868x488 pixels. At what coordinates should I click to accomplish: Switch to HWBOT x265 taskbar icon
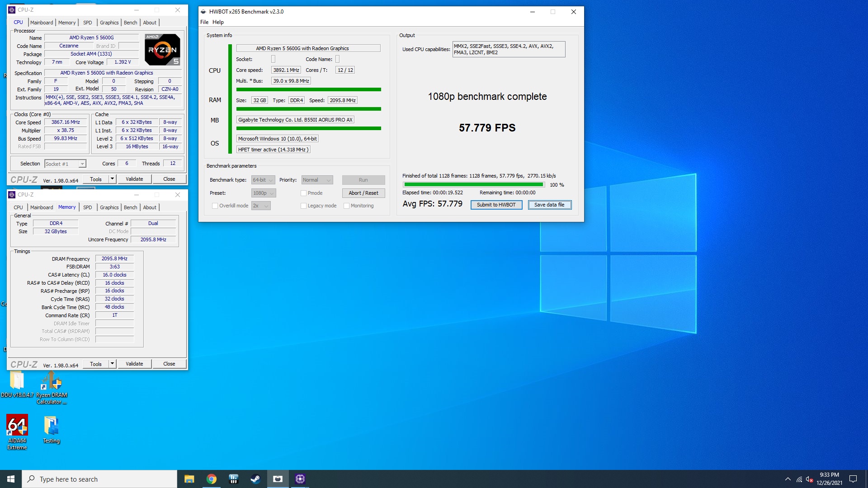278,479
